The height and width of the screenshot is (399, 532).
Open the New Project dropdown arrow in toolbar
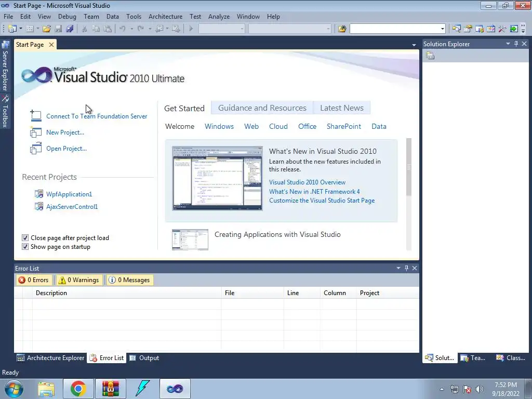coord(20,29)
